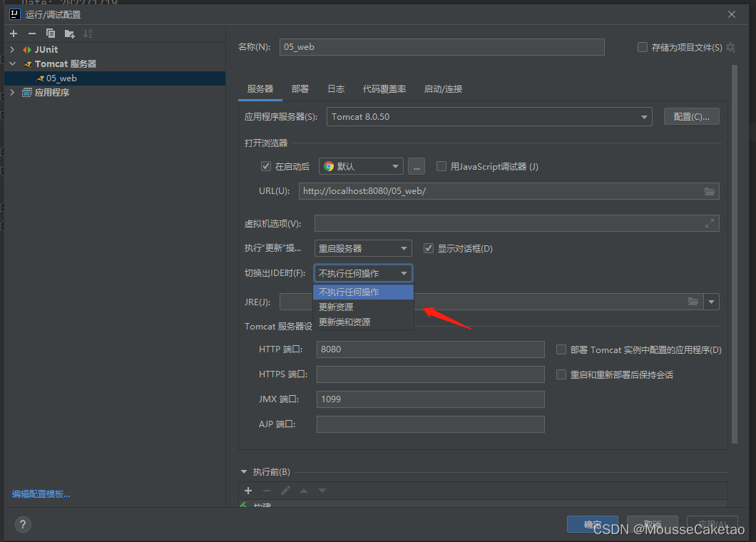Click the VM options input field
Screen dimensions: 756x542
517,224
